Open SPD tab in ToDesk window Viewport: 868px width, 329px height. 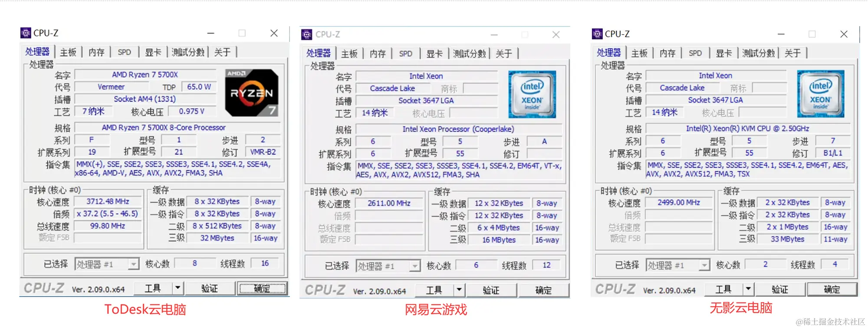point(125,52)
